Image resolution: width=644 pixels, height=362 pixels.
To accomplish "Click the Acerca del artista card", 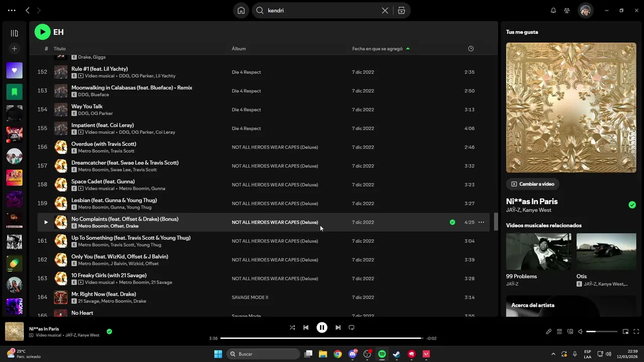I will [571, 306].
